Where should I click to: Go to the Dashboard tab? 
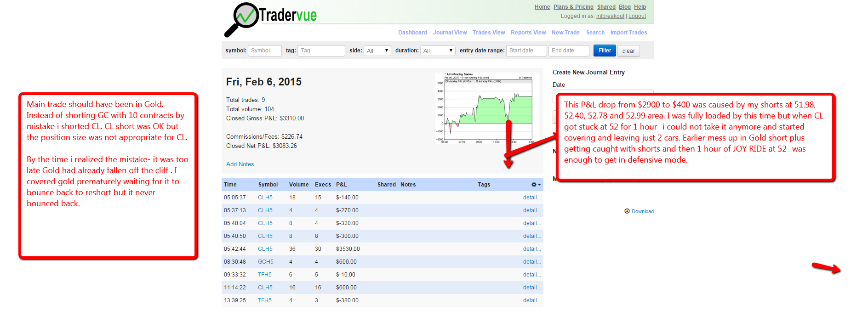coord(412,33)
